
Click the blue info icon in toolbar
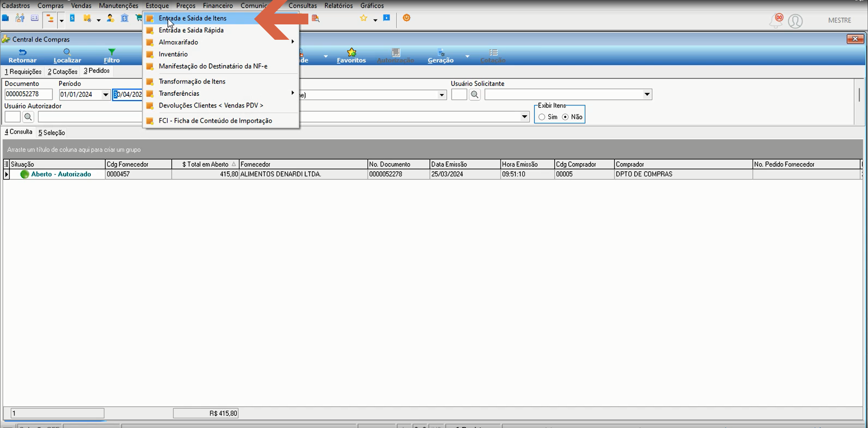(x=387, y=18)
